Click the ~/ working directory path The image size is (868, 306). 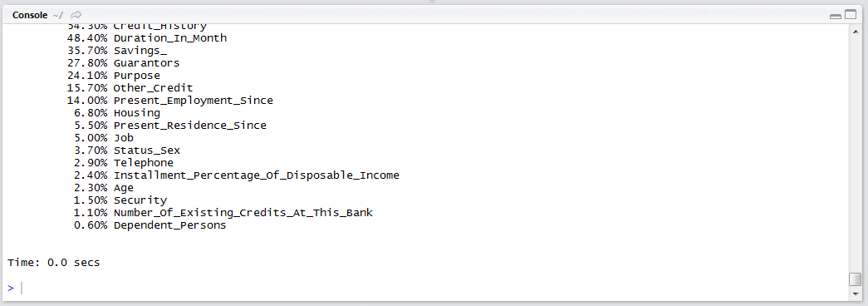pos(58,15)
